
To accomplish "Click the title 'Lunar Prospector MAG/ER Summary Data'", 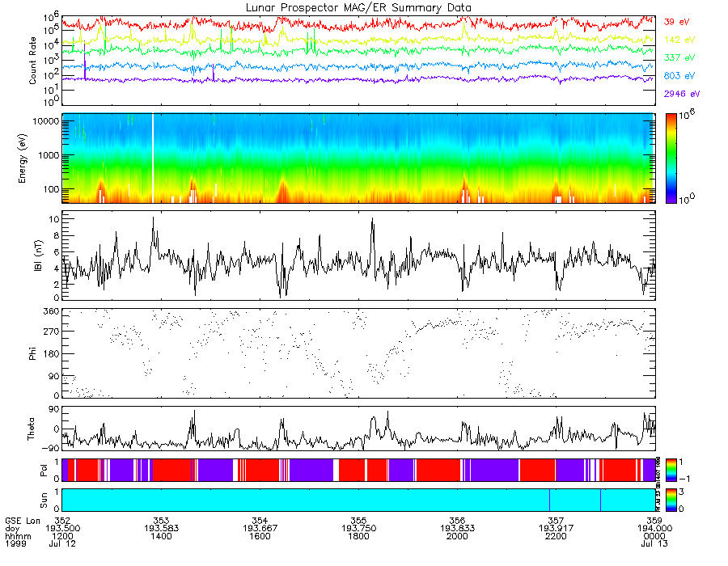I will coord(358,8).
